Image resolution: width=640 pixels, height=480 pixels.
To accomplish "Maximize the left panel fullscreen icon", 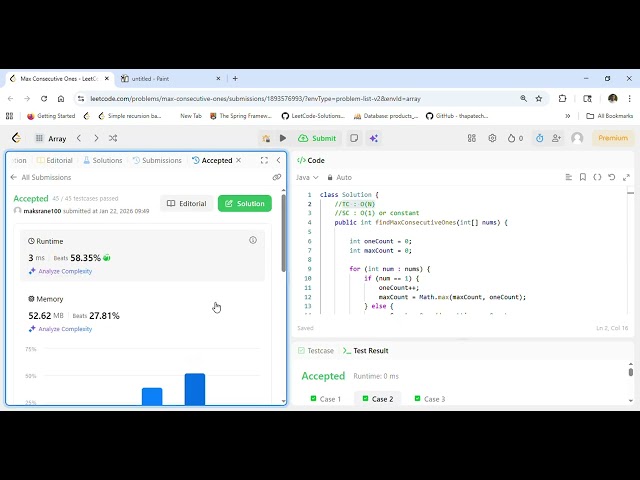I will [264, 160].
